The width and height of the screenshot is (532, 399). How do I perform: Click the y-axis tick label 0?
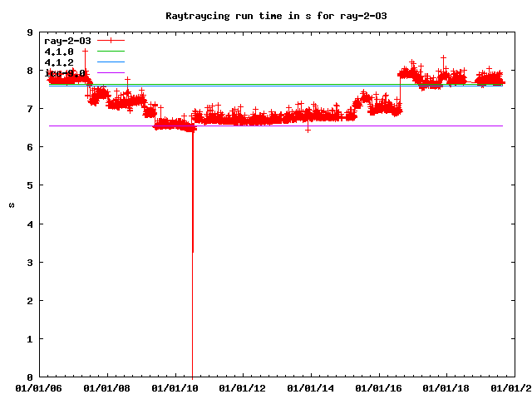[30, 377]
